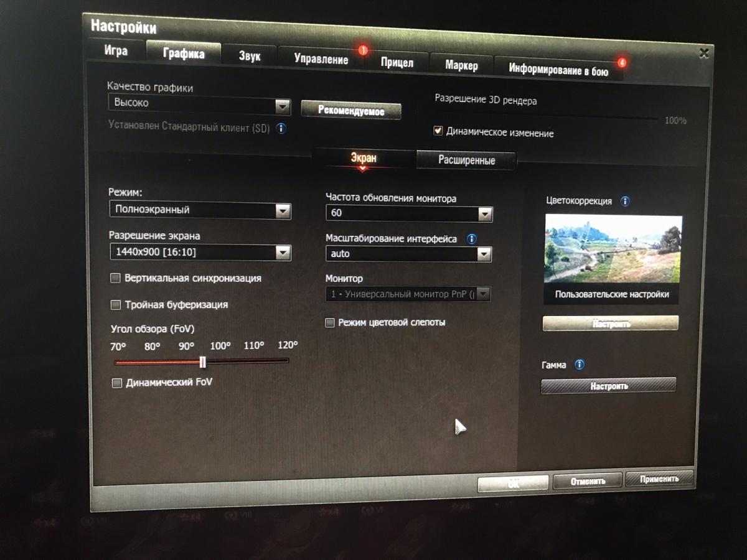Click the Рекомендуемое button
This screenshot has width=747, height=560.
[x=351, y=111]
